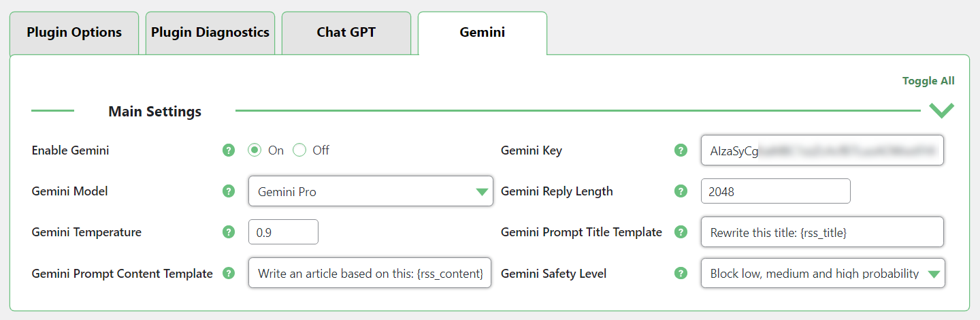Show help for Gemini Reply Length

pyautogui.click(x=681, y=191)
